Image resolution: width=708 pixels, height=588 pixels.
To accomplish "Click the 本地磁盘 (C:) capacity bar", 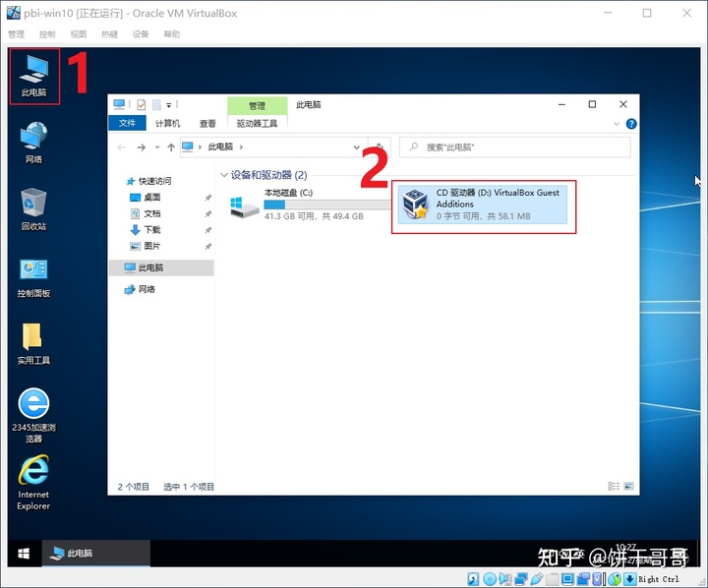I will [x=326, y=205].
